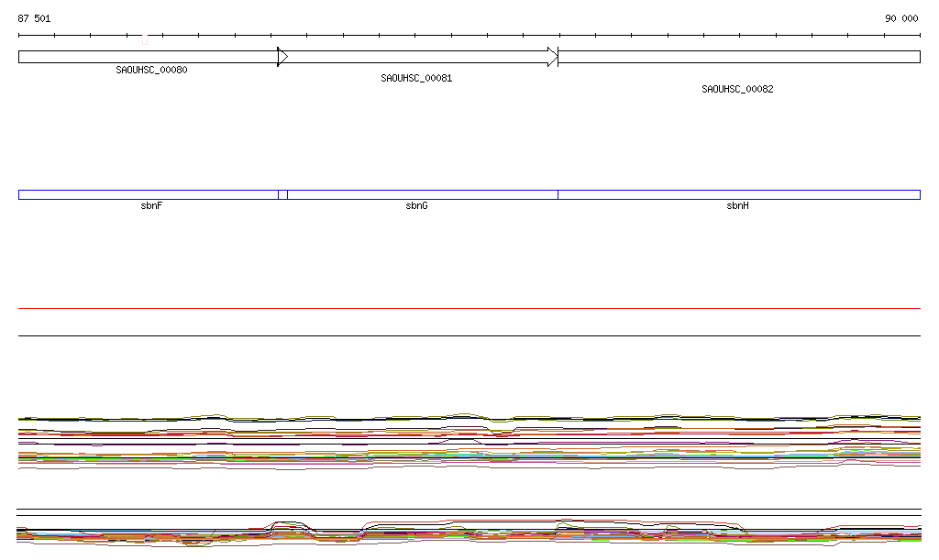This screenshot has width=939, height=560.
Task: Click the dip in the upper multicolored plot
Action: coord(500,432)
